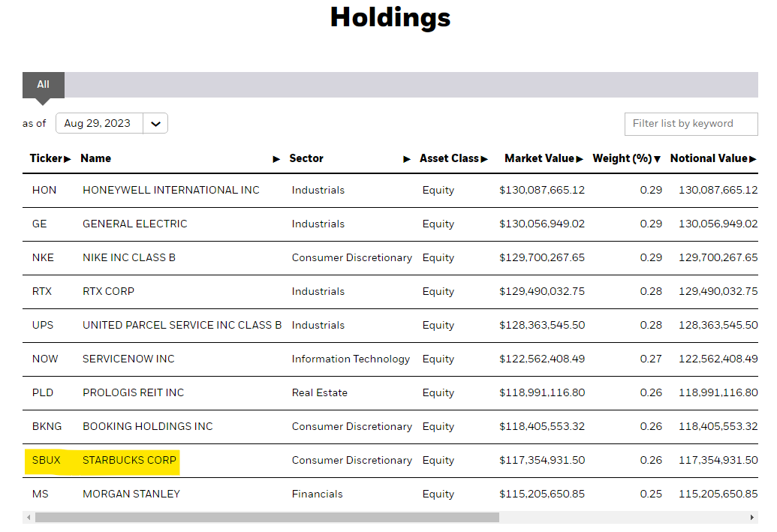The width and height of the screenshot is (777, 532).
Task: Click market value $115,205,650.85
Action: [x=541, y=494]
